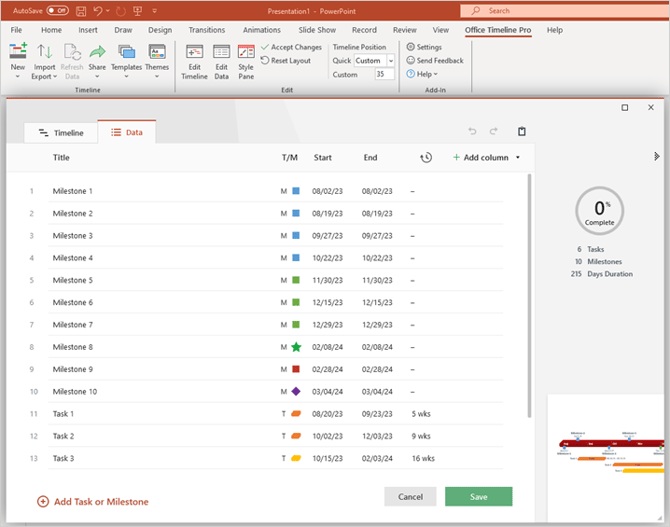
Task: Click the clipboard paste icon in dialog
Action: 521,132
